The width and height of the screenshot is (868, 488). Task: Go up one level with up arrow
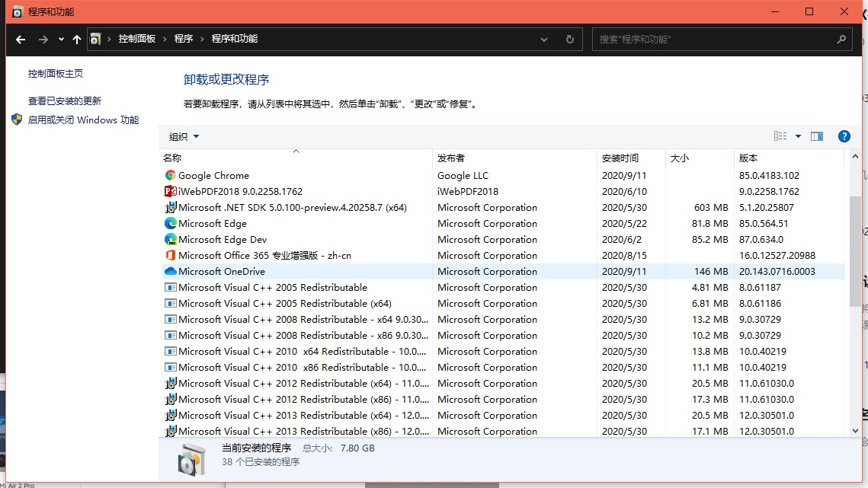click(77, 40)
